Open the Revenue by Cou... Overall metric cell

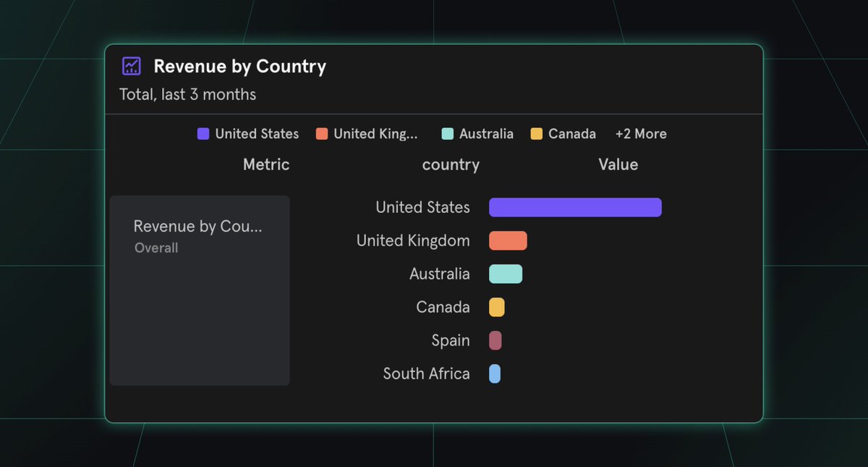pyautogui.click(x=200, y=290)
